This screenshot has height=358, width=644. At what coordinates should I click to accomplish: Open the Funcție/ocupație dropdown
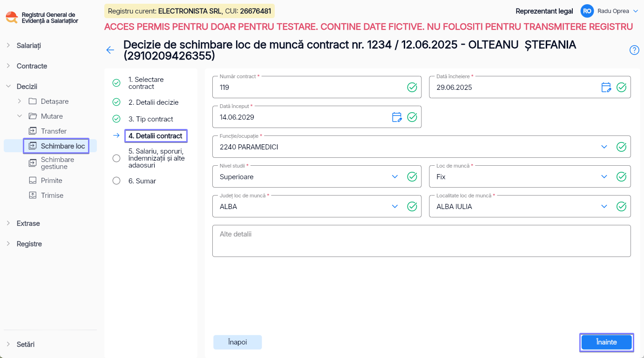[x=421, y=147]
